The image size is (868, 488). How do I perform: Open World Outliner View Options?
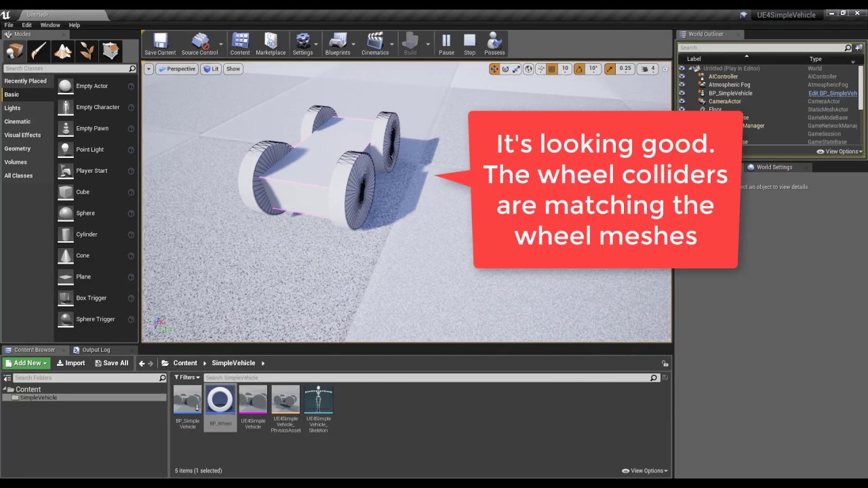coord(840,151)
